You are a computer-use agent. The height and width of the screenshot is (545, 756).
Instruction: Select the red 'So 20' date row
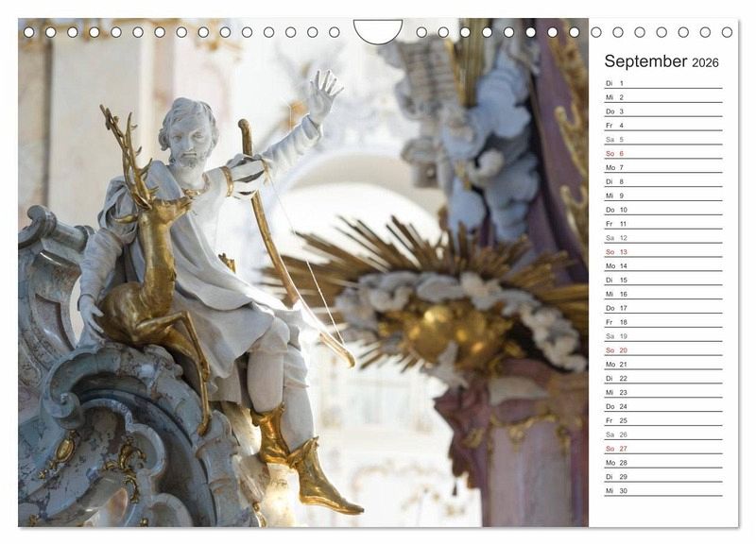point(663,350)
